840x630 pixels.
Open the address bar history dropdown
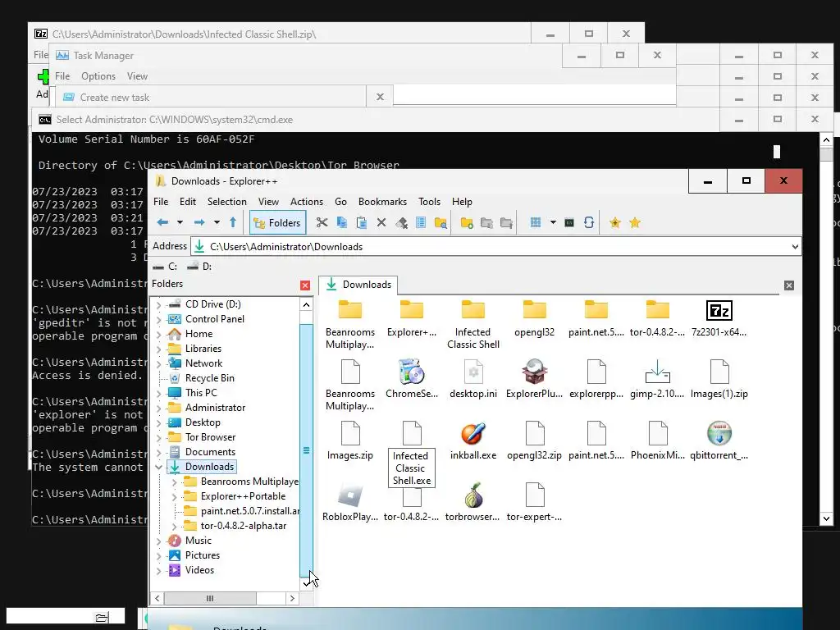coord(795,247)
